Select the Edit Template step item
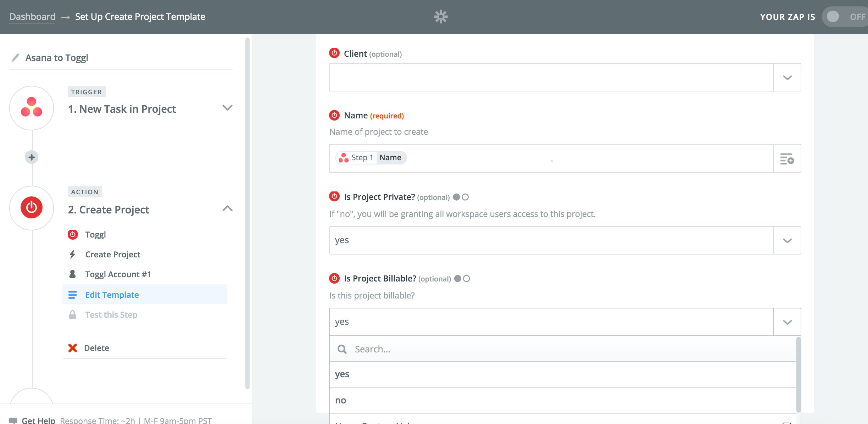This screenshot has width=868, height=424. [145, 294]
